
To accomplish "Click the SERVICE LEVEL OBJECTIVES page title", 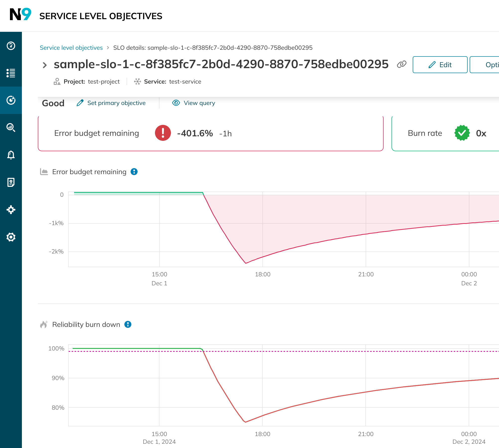I will coord(101,16).
